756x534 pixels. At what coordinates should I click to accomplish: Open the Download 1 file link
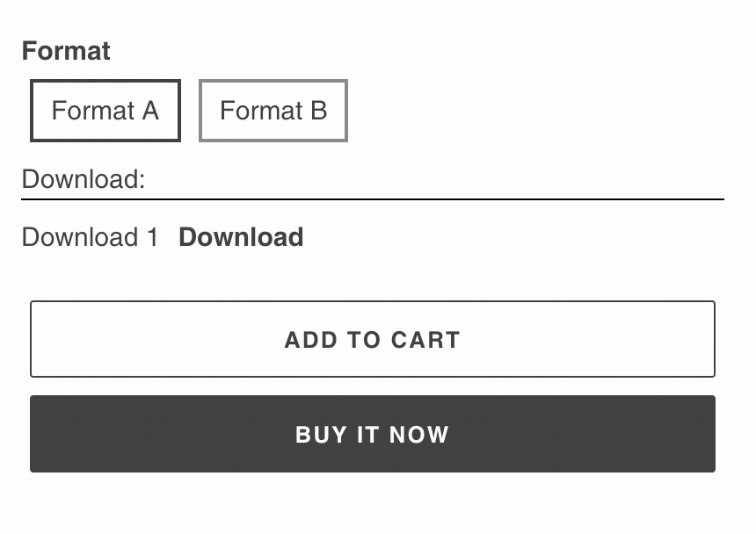click(x=241, y=237)
